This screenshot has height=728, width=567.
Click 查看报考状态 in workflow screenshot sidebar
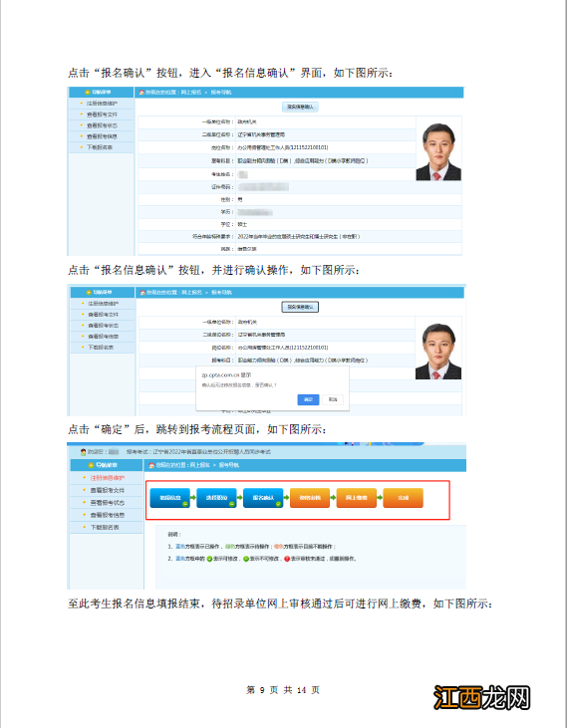108,502
